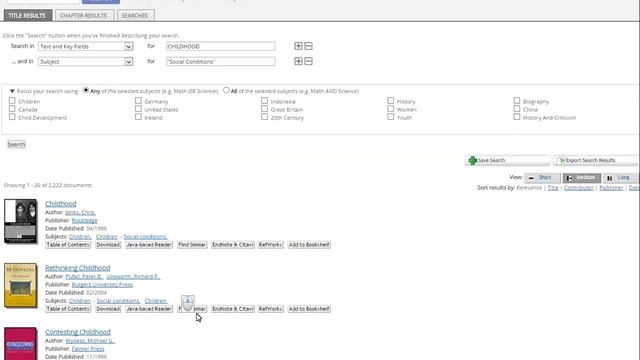Viewport: 640px width, 360px height.
Task: Check the Children subject checkbox
Action: click(x=12, y=101)
